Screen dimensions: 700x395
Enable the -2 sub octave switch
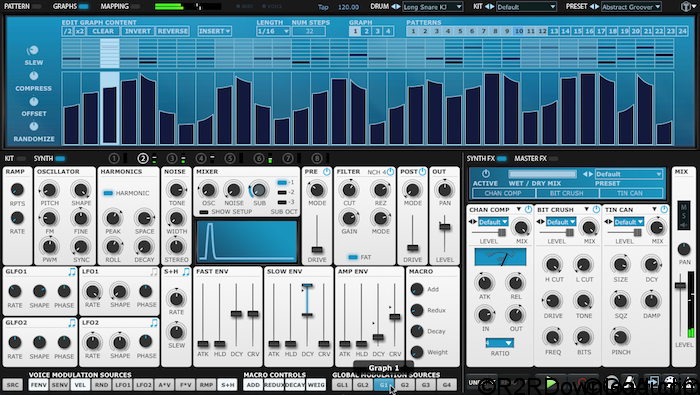[x=282, y=192]
